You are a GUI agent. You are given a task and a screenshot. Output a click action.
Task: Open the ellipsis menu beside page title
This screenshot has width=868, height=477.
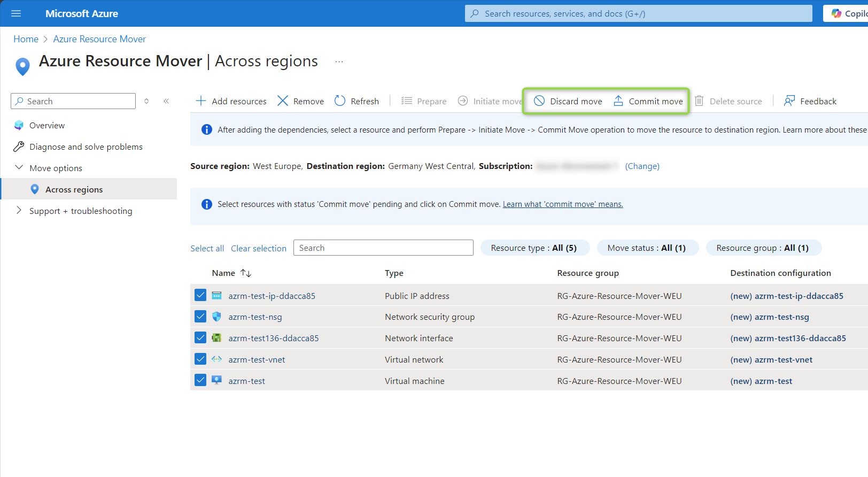click(x=339, y=61)
